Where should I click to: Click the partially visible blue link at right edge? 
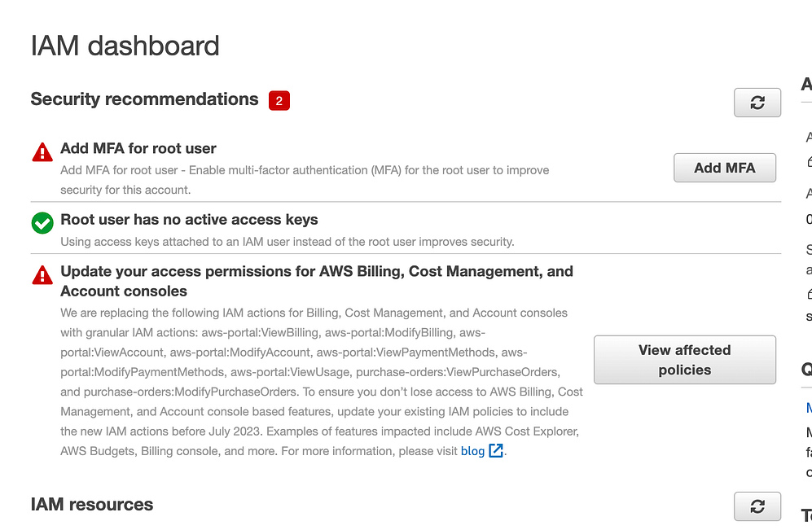coord(808,408)
